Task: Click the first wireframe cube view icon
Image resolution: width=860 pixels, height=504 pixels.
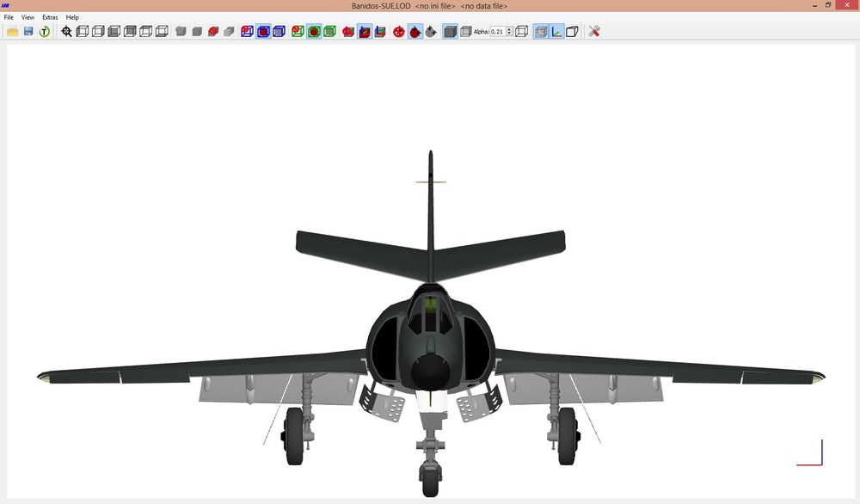Action: click(x=83, y=31)
